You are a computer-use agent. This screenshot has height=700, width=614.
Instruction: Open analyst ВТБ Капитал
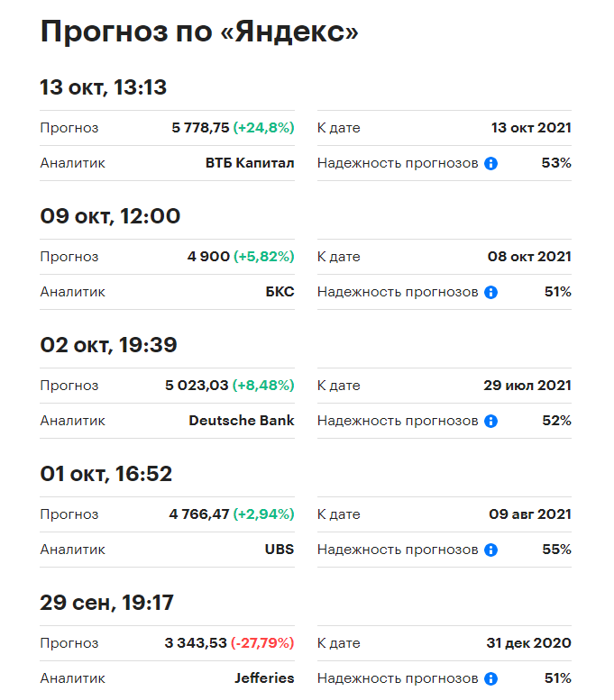point(250,163)
